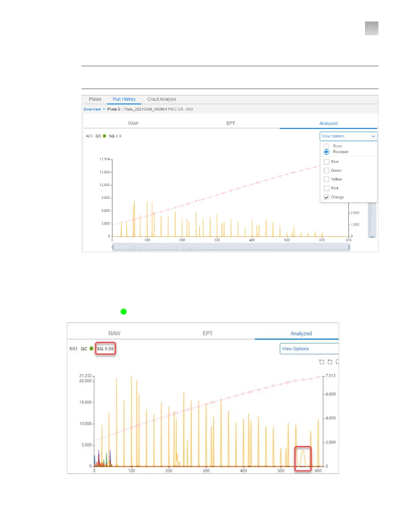Click the A03 well label
Image resolution: width=411 pixels, height=532 pixels.
(89, 136)
